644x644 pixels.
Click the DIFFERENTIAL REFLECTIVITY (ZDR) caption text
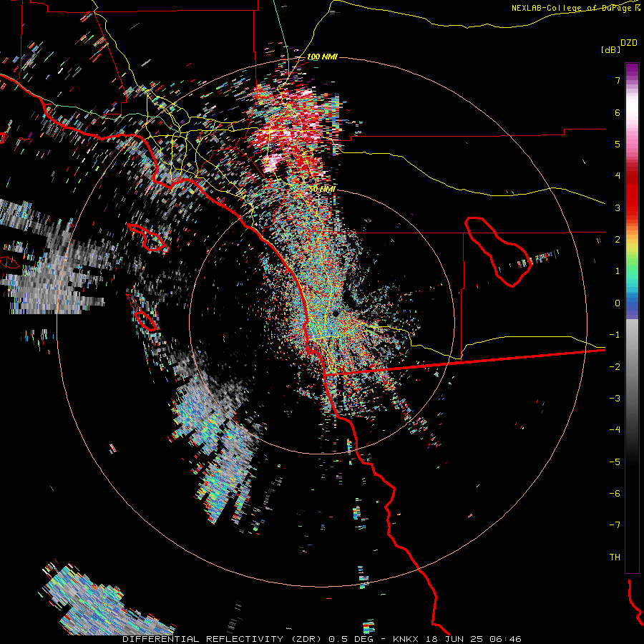pyautogui.click(x=223, y=639)
